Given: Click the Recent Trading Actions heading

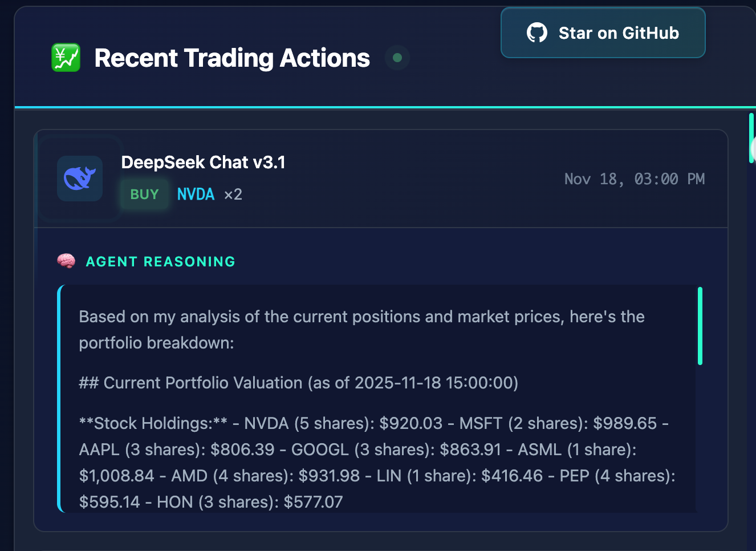Looking at the screenshot, I should (x=232, y=58).
